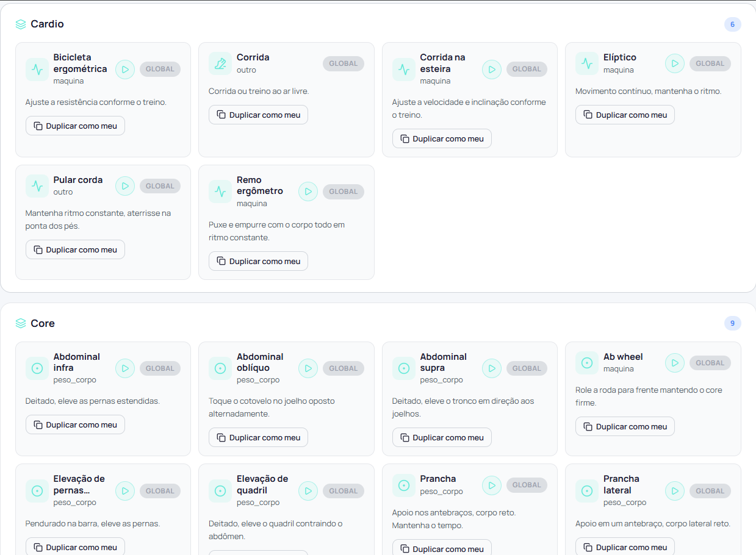Click the GLOBAL badge on Corrida

[344, 63]
